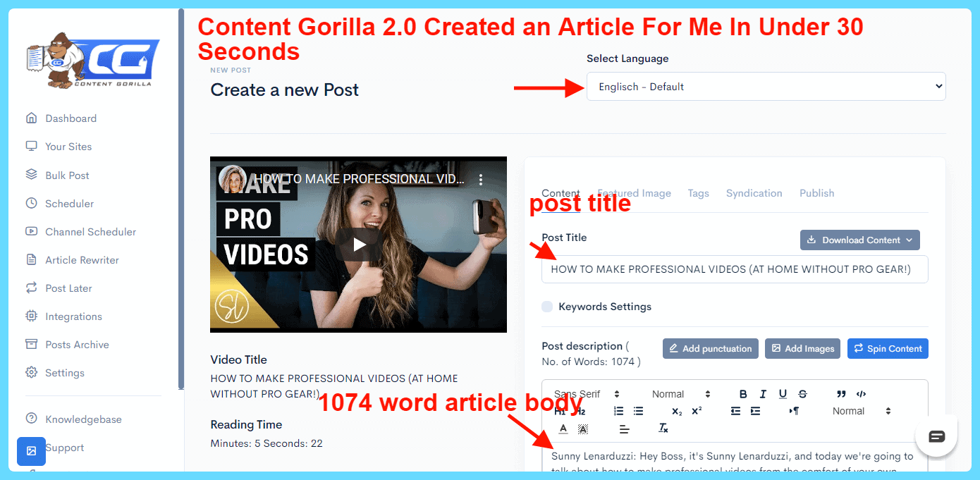Screen dimensions: 980x480
Task: Switch to the Content tab
Action: coord(561,193)
